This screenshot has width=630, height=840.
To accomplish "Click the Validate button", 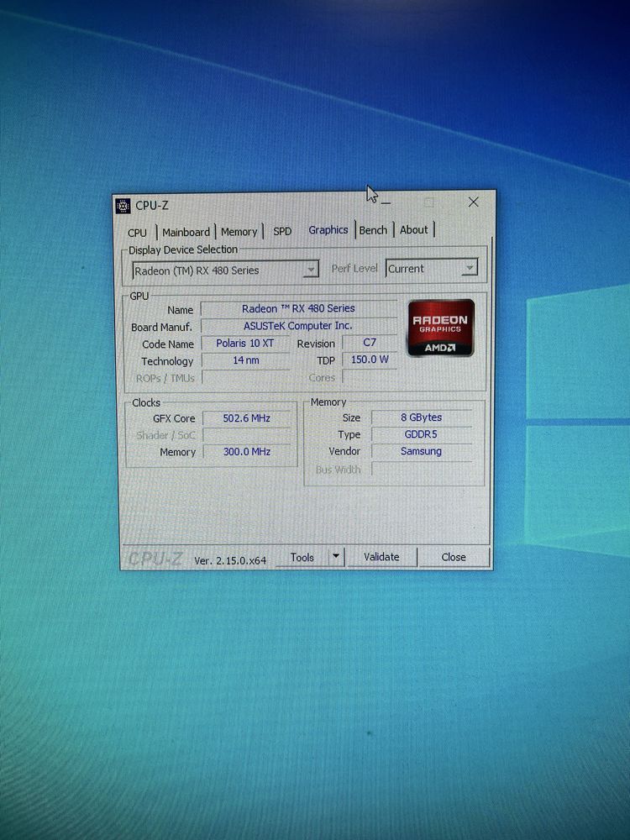I will (x=381, y=557).
